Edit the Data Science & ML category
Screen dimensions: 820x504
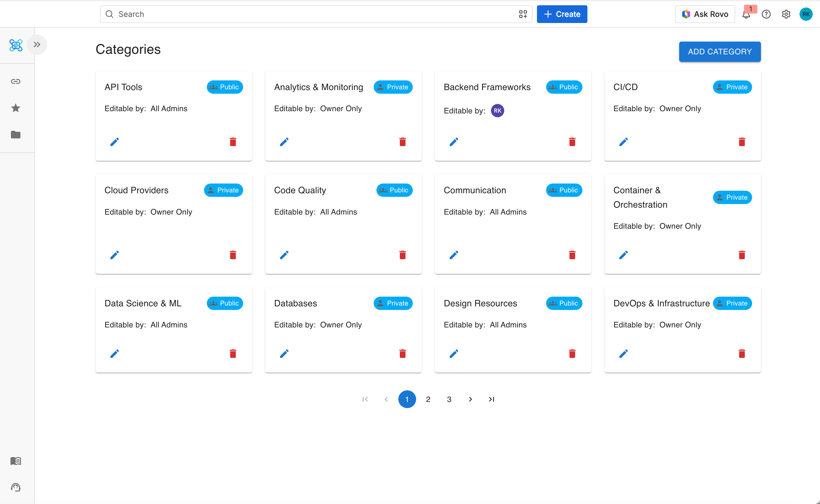click(x=114, y=354)
